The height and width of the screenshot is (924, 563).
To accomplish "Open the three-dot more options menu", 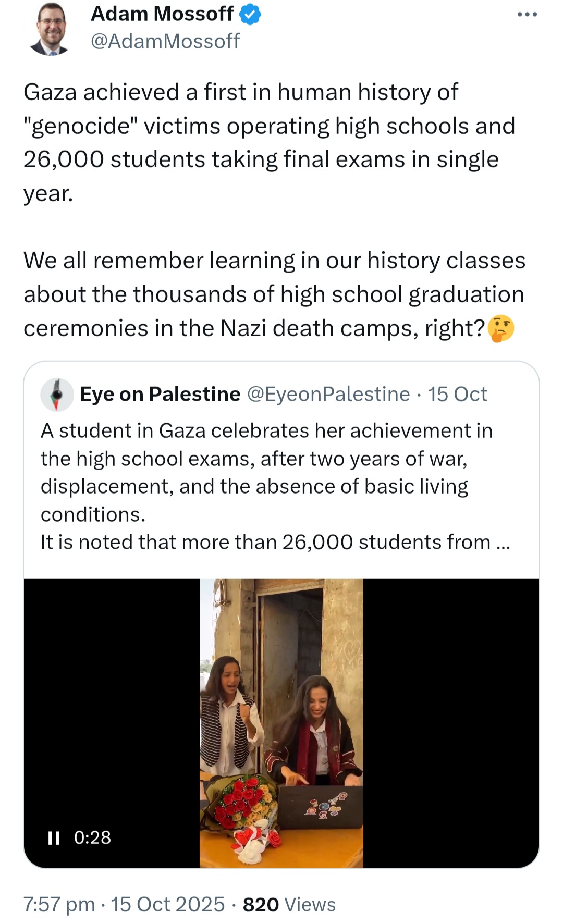I will pyautogui.click(x=527, y=15).
